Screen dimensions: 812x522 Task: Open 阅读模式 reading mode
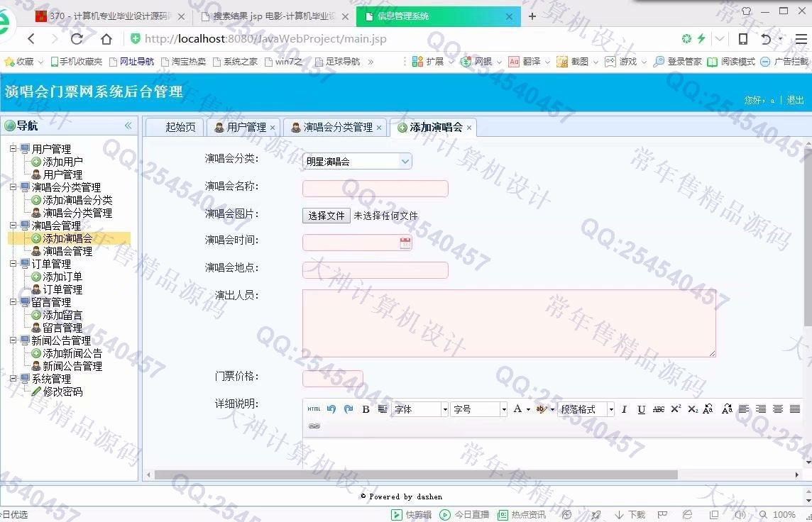[x=731, y=62]
